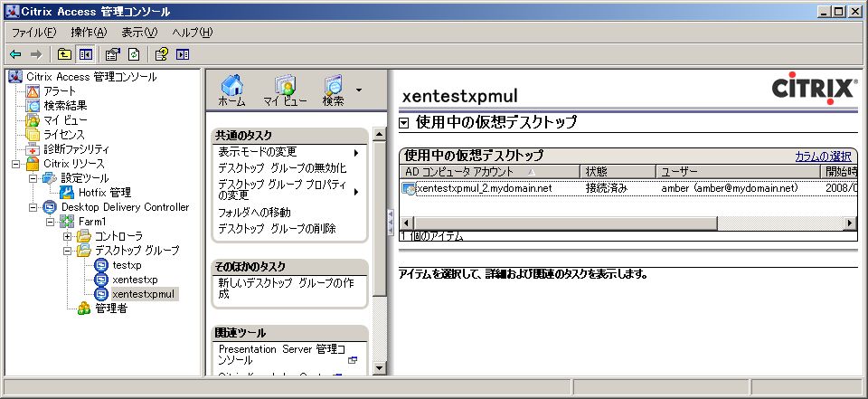
Task: Select ライセンス in the tree
Action: pyautogui.click(x=64, y=135)
